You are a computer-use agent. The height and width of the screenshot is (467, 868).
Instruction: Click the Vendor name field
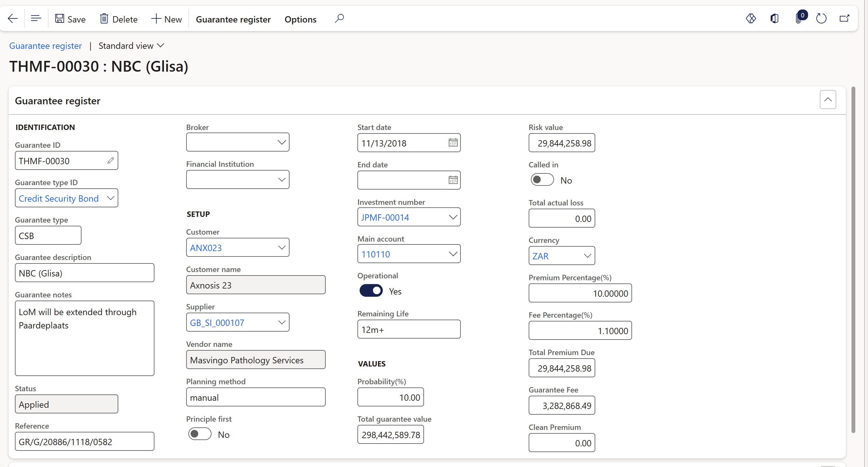tap(256, 360)
